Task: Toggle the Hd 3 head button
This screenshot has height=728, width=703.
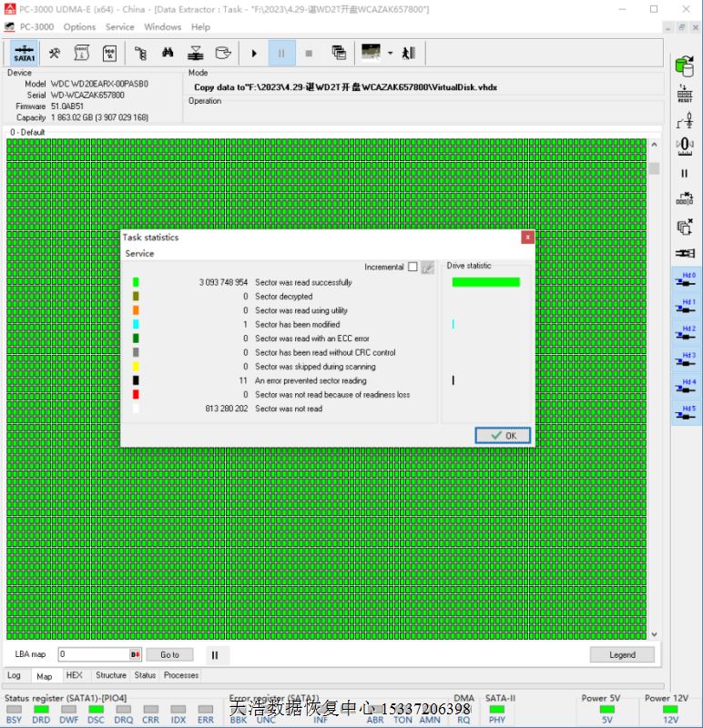Action: coord(684,359)
